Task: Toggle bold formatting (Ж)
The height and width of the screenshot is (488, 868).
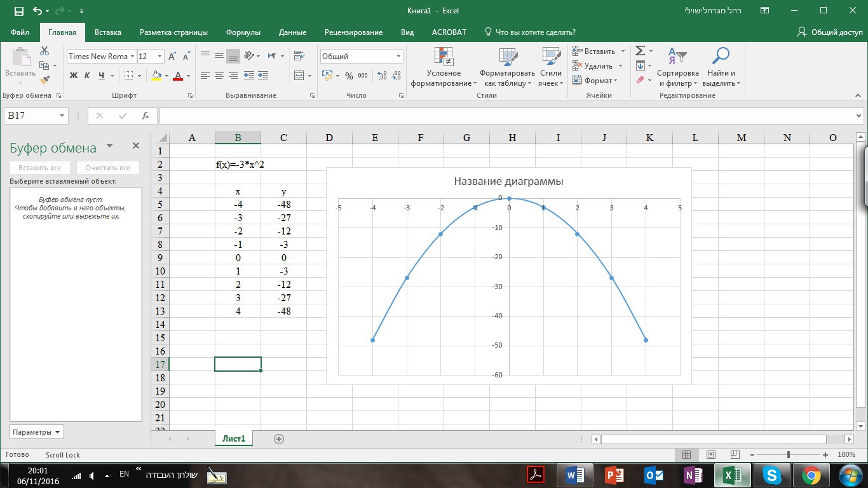Action: click(x=73, y=76)
